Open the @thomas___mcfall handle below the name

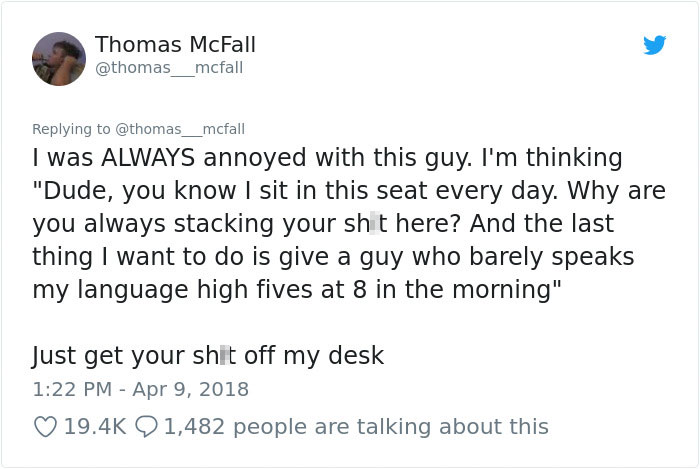[x=168, y=68]
